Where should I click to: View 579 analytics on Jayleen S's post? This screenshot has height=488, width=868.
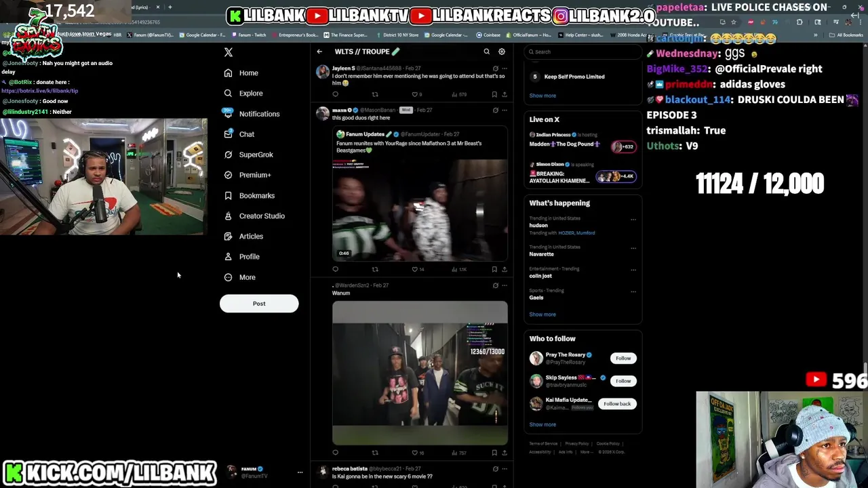pos(460,94)
